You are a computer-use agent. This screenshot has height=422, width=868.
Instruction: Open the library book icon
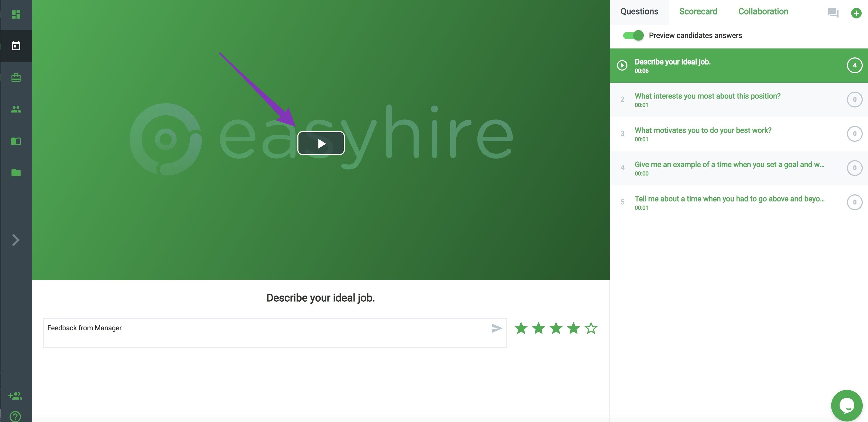[x=16, y=141]
